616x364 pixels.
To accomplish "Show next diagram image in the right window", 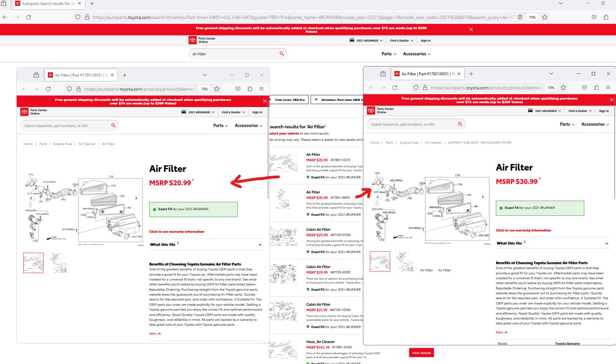I will (x=483, y=197).
